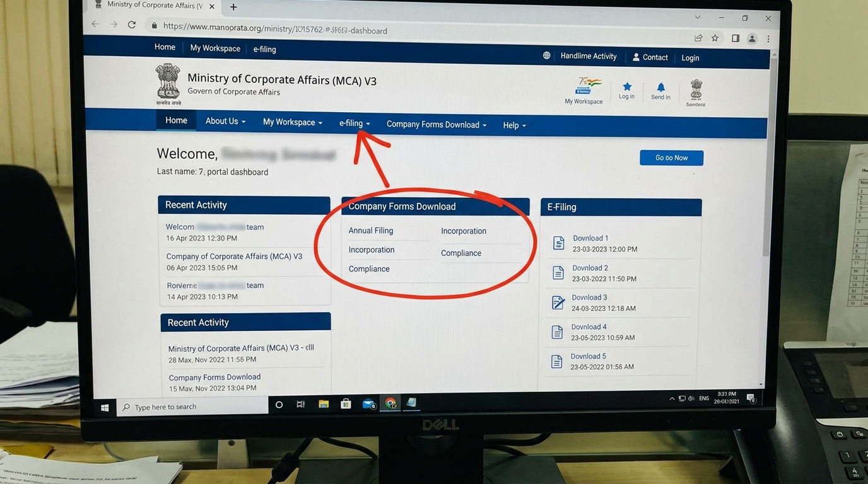Reload the page with the refresh icon

click(132, 25)
